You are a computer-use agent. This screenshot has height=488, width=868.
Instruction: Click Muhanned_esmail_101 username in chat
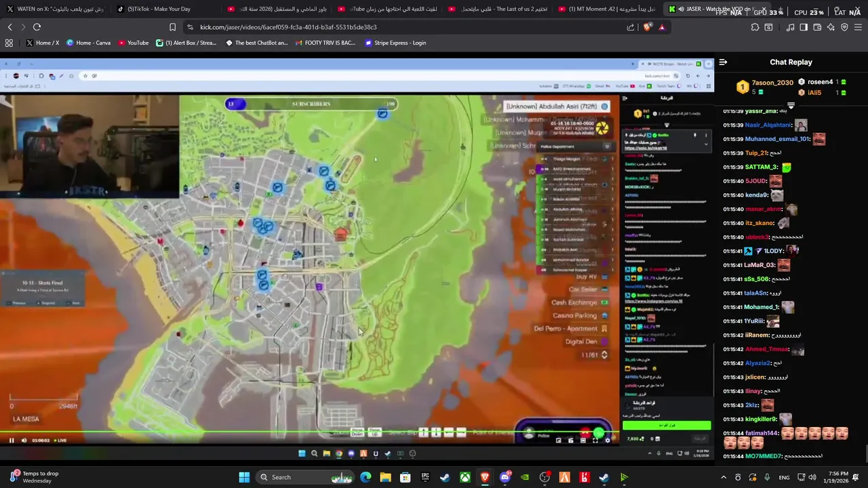[x=777, y=139]
